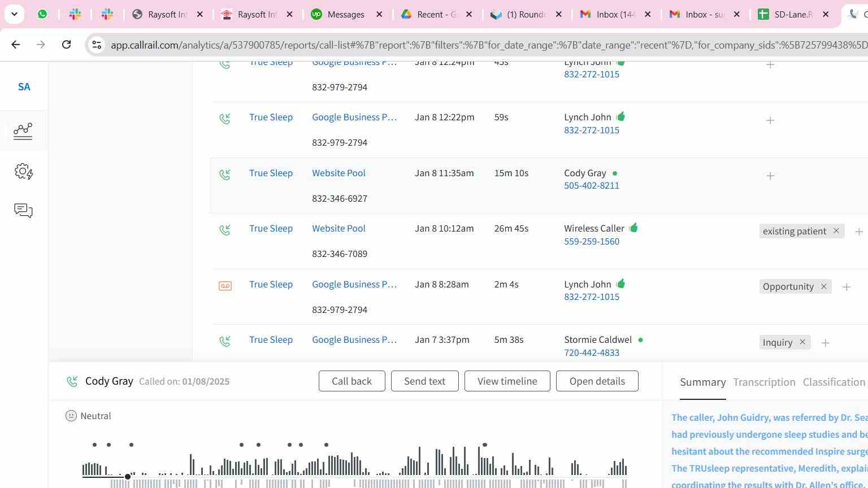Click the voicemail icon in the 8:28am row

point(225,286)
